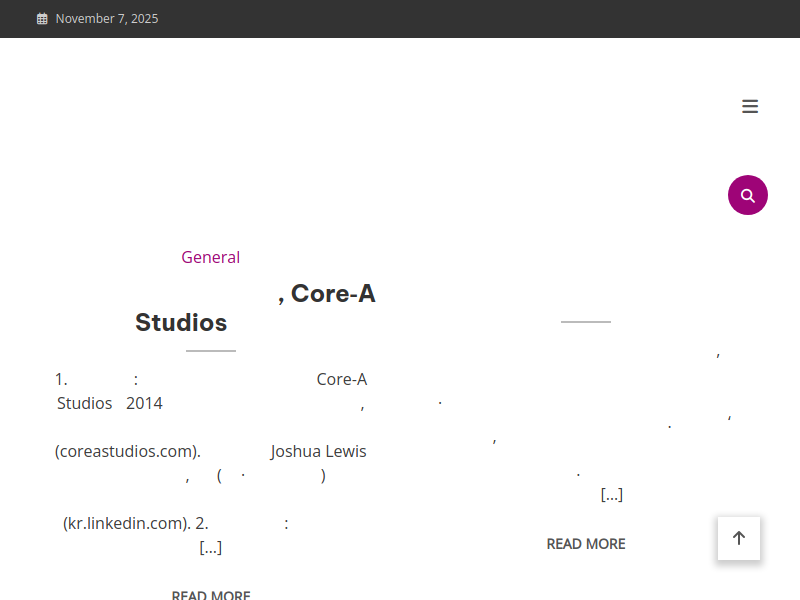Click the magenta search magnifier button
800x600 pixels.
(x=748, y=195)
